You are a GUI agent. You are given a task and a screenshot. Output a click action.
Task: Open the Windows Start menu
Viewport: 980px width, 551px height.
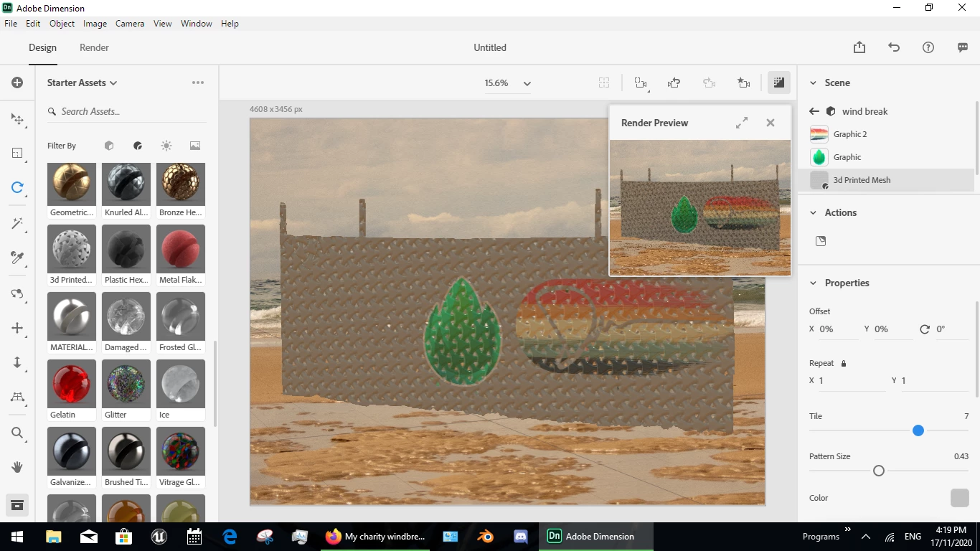tap(17, 537)
